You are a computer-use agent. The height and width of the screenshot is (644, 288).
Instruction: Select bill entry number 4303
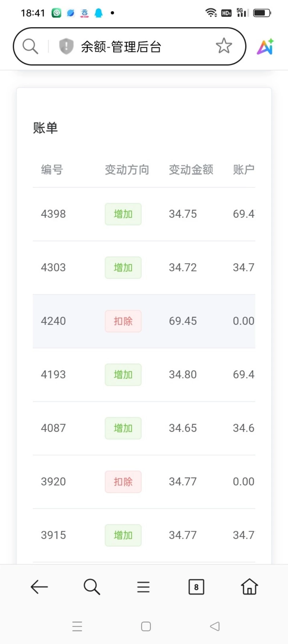click(53, 267)
